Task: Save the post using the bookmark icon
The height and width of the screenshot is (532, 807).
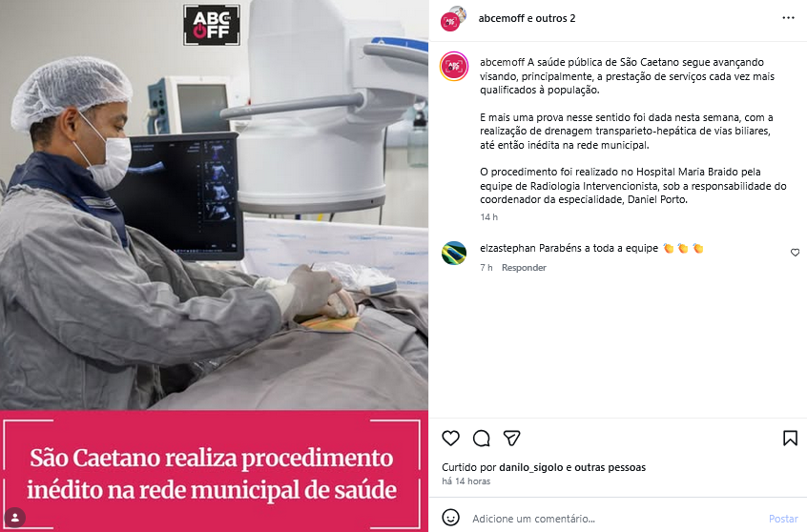Action: [x=790, y=439]
